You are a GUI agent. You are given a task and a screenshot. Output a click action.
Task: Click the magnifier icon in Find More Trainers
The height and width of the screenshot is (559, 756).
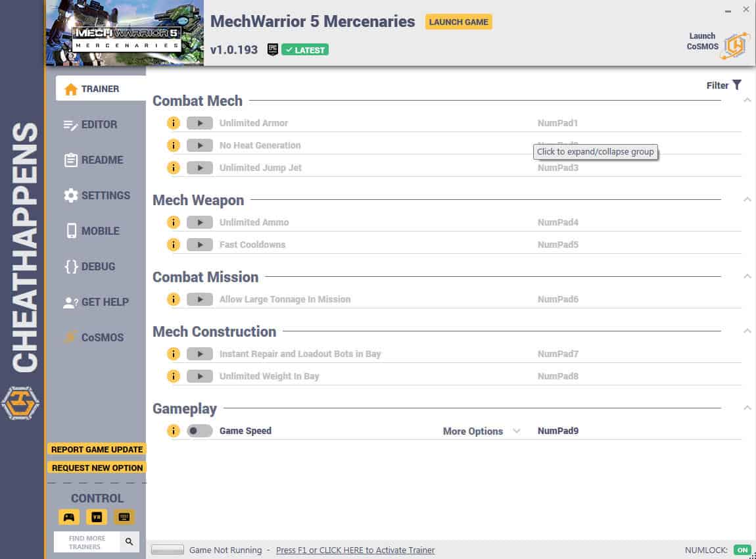pos(130,542)
